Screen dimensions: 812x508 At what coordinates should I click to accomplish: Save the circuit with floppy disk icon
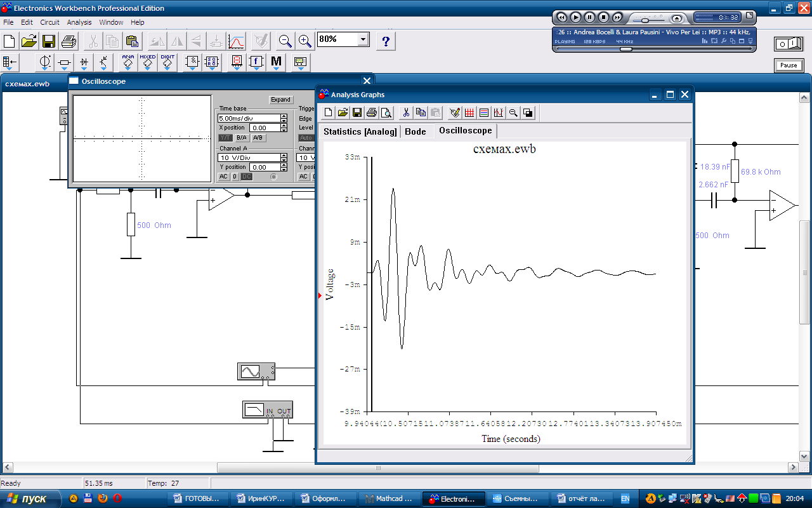tap(49, 42)
